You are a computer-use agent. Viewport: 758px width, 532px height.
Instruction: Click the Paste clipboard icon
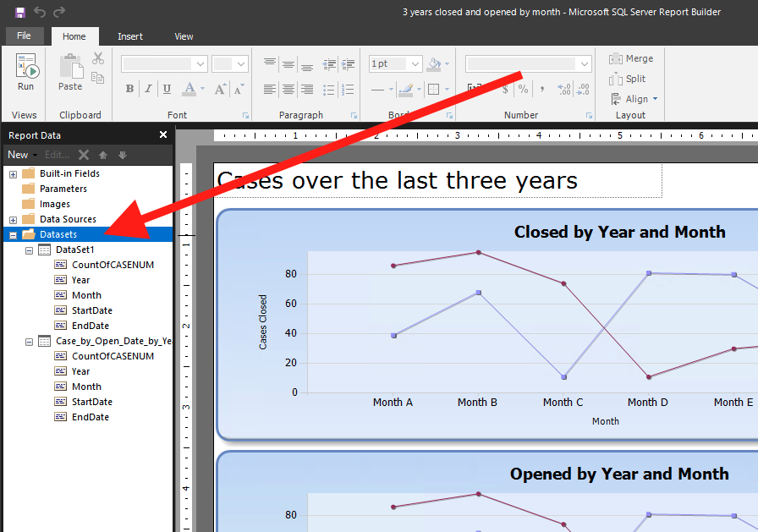click(x=70, y=72)
